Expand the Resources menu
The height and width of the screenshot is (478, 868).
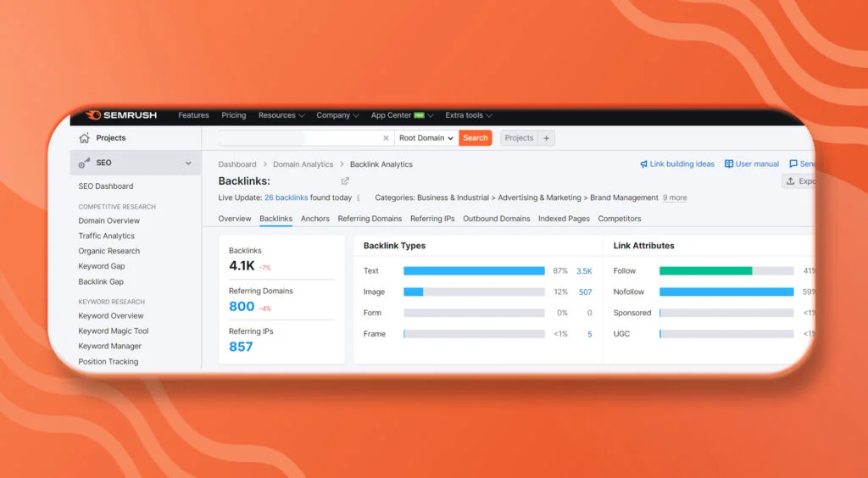coord(281,115)
